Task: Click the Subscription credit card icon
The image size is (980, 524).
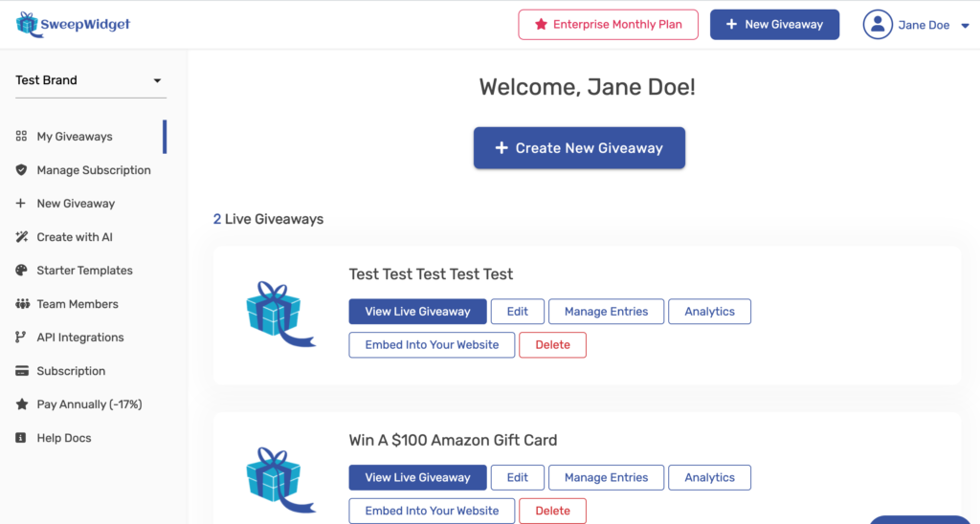Action: coord(22,371)
